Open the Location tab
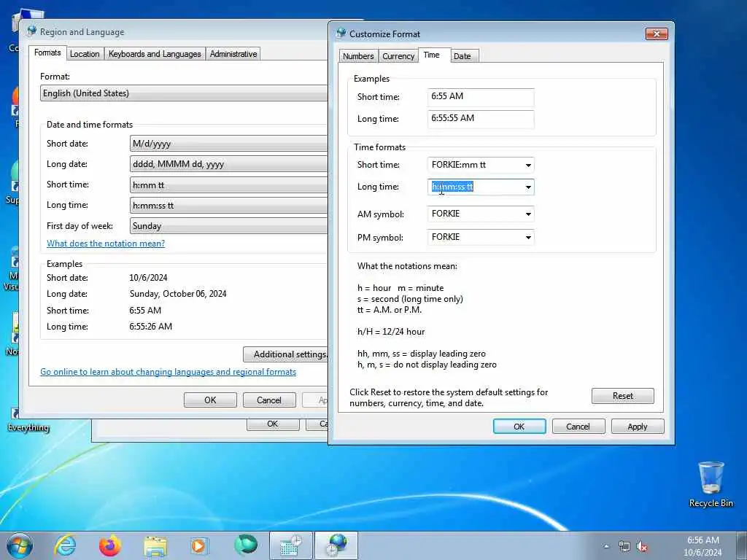This screenshot has height=560, width=747. point(85,54)
